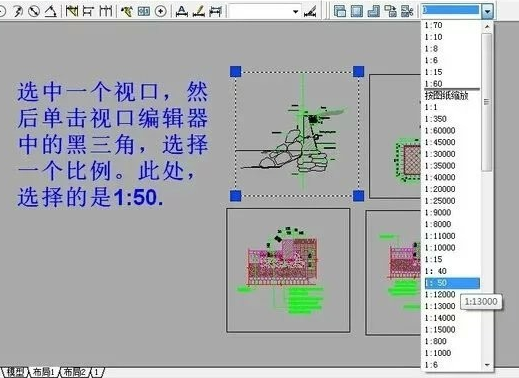Click the scale list scrollbar thumb

click(487, 102)
